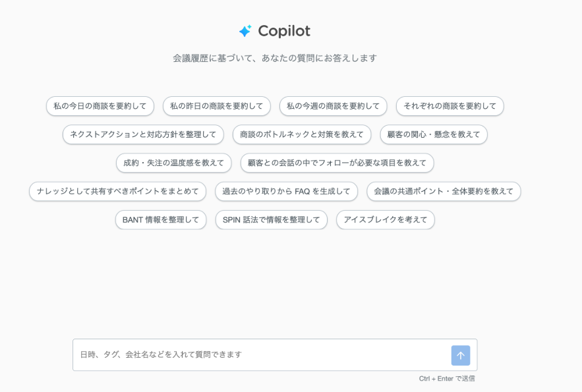Screen dimensions: 582x392
Task: Select the '私の昨日の商談を要約して' suggestion
Action: point(216,106)
